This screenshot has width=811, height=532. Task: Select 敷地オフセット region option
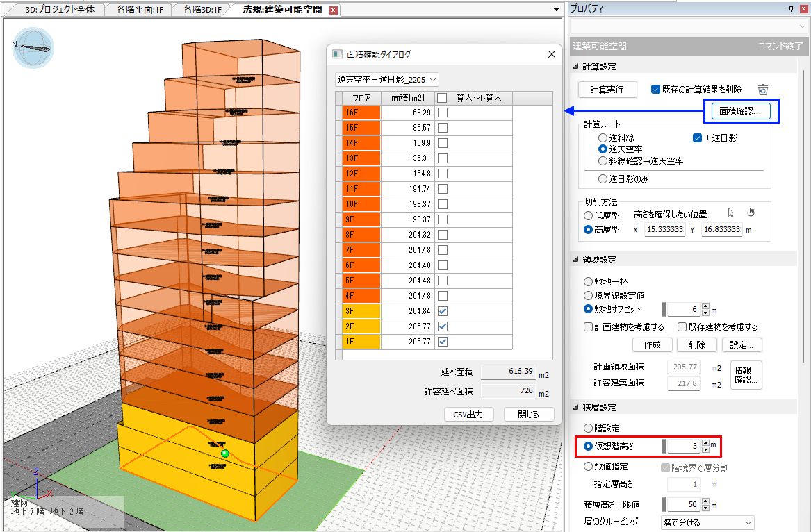coord(588,309)
